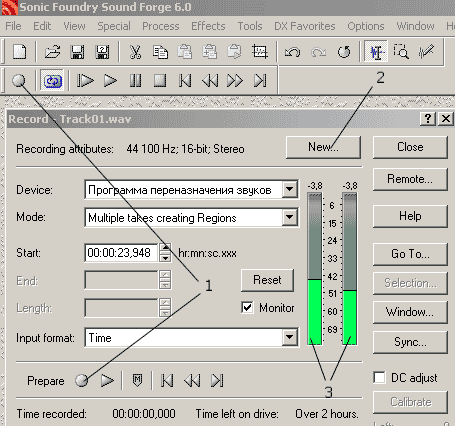Image resolution: width=455 pixels, height=426 pixels.
Task: Click Play in the Record dialog
Action: [x=107, y=380]
